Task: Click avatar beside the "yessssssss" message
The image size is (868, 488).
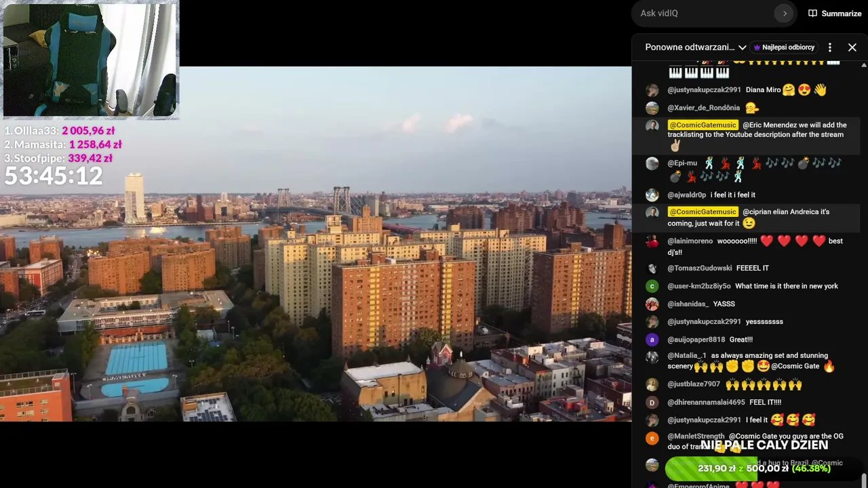Action: coord(652,322)
